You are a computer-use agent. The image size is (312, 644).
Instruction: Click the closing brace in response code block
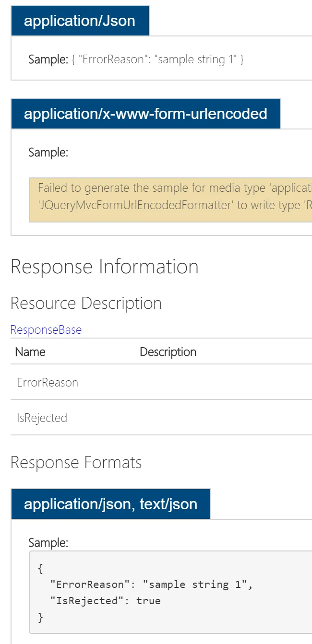[40, 617]
